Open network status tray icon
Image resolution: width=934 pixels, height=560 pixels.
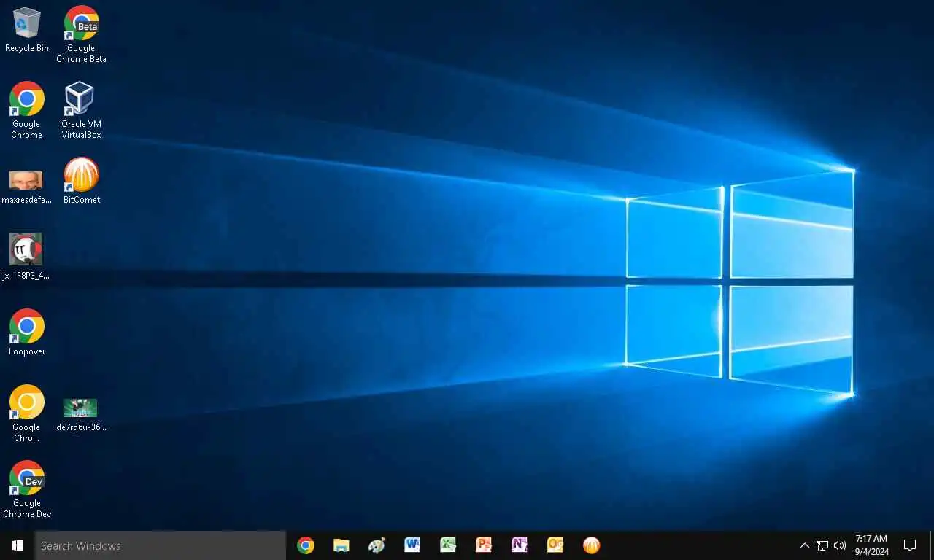822,545
